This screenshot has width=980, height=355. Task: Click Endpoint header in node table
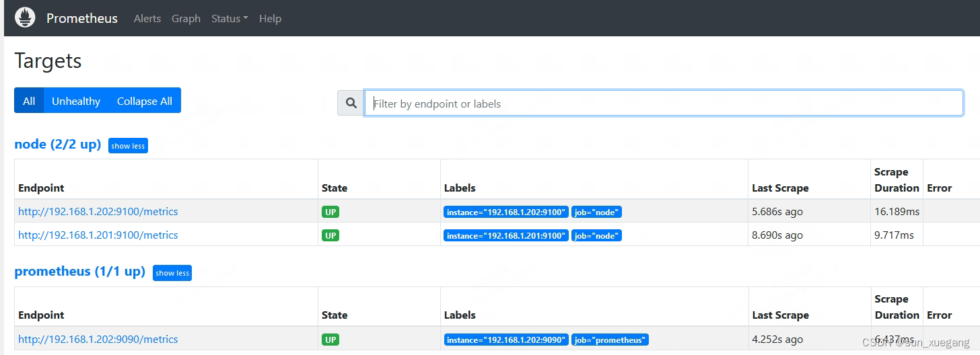41,188
